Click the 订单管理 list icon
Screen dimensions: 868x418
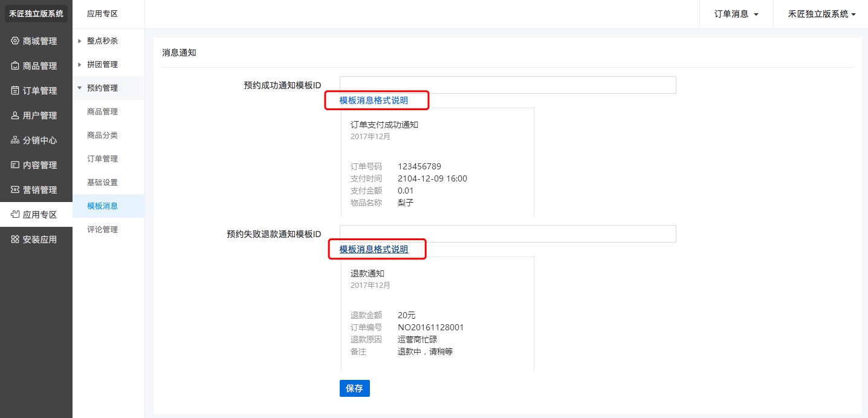coord(15,91)
